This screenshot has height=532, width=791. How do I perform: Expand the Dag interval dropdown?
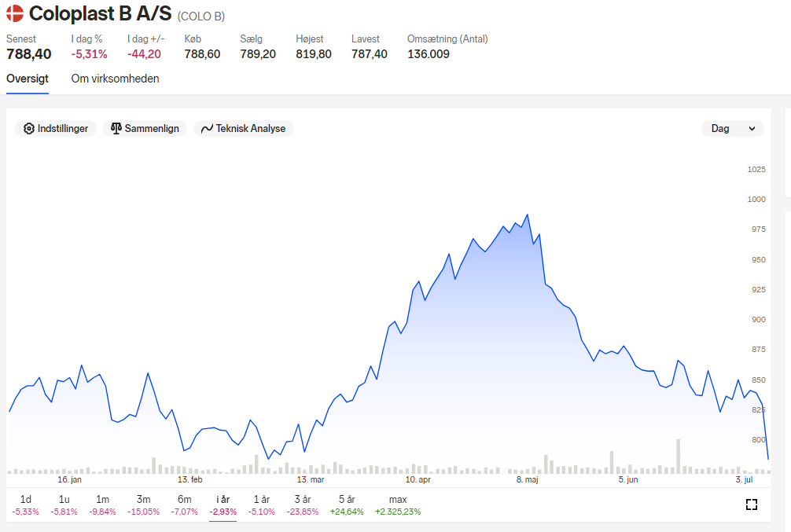pyautogui.click(x=733, y=129)
